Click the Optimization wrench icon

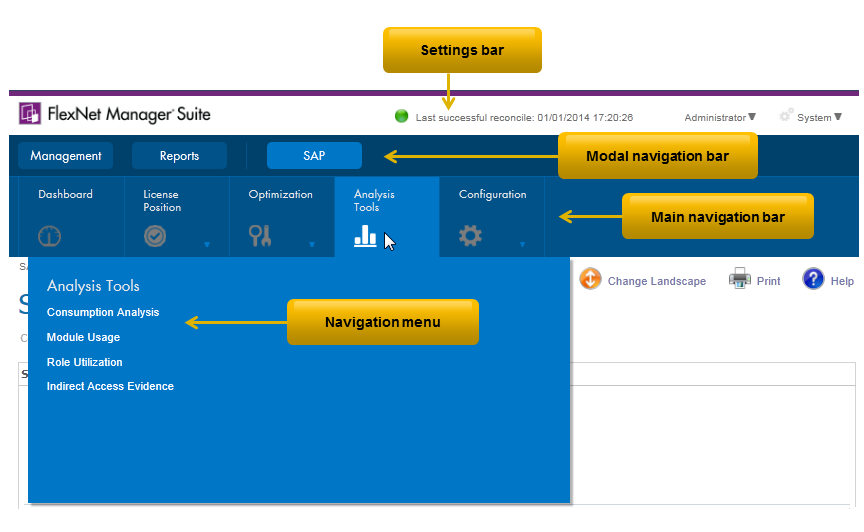tap(260, 236)
